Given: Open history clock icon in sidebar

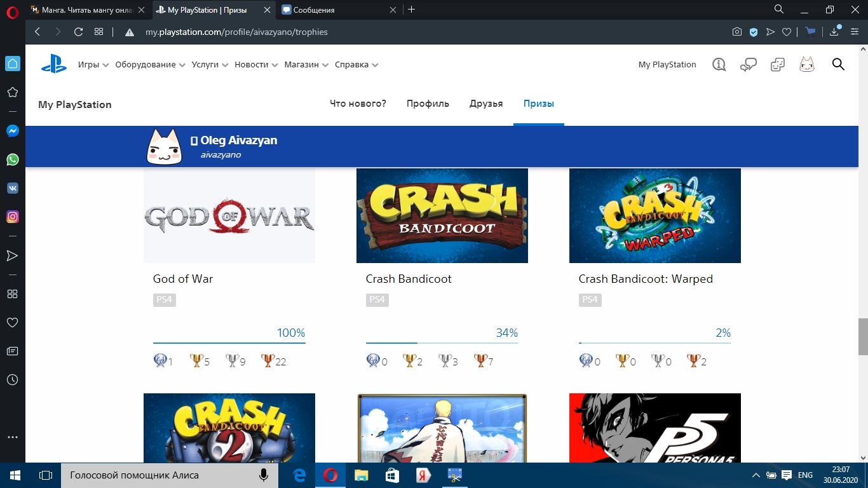Looking at the screenshot, I should click(x=12, y=380).
